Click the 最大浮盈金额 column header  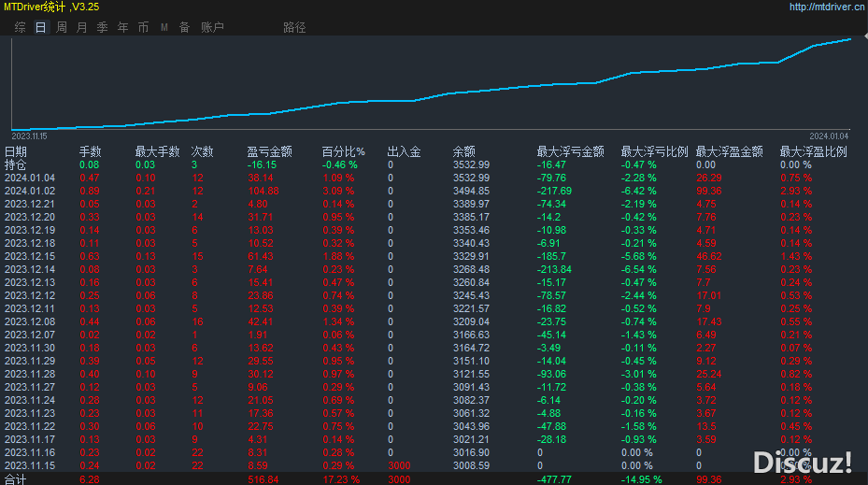point(729,151)
